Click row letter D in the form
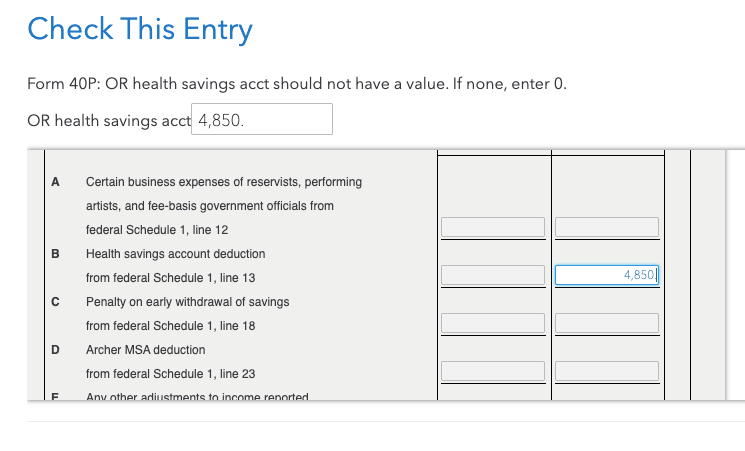This screenshot has width=745, height=451. point(56,350)
